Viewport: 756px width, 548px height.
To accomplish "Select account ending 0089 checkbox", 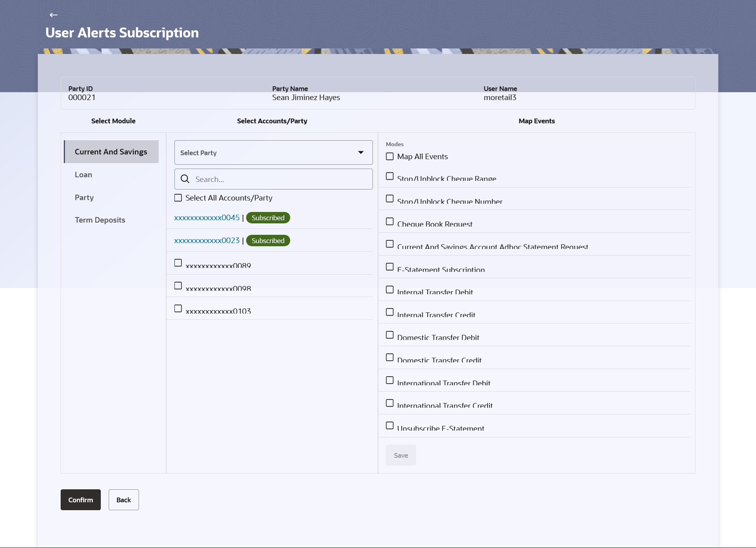I will 178,263.
